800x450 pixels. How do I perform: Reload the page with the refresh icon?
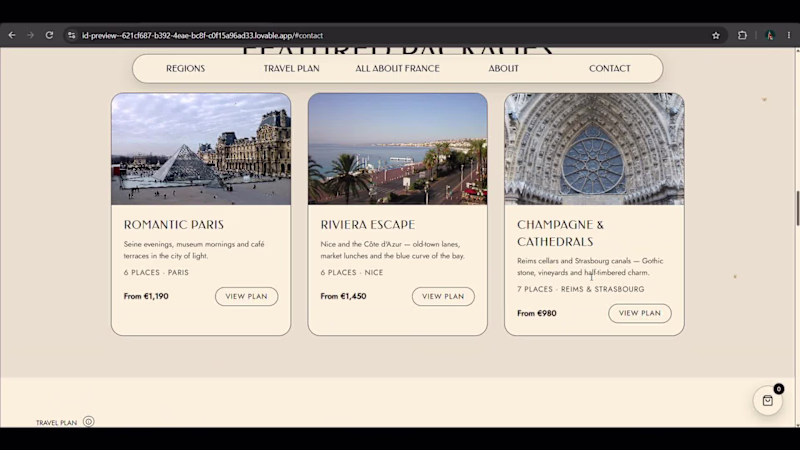pos(49,35)
